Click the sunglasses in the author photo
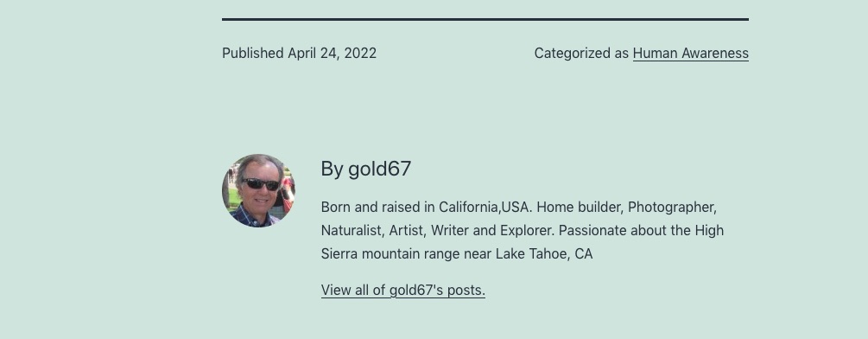868x339 pixels. (x=261, y=184)
